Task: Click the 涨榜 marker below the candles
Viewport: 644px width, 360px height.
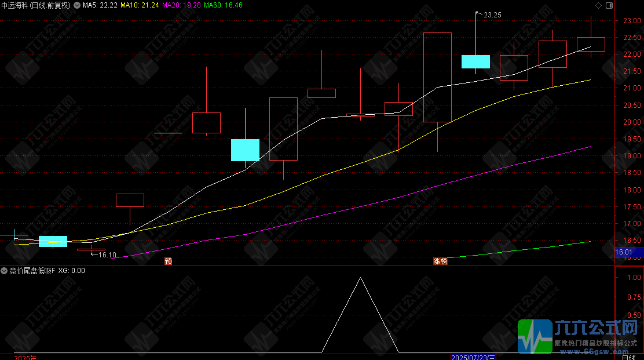Action: [x=440, y=261]
